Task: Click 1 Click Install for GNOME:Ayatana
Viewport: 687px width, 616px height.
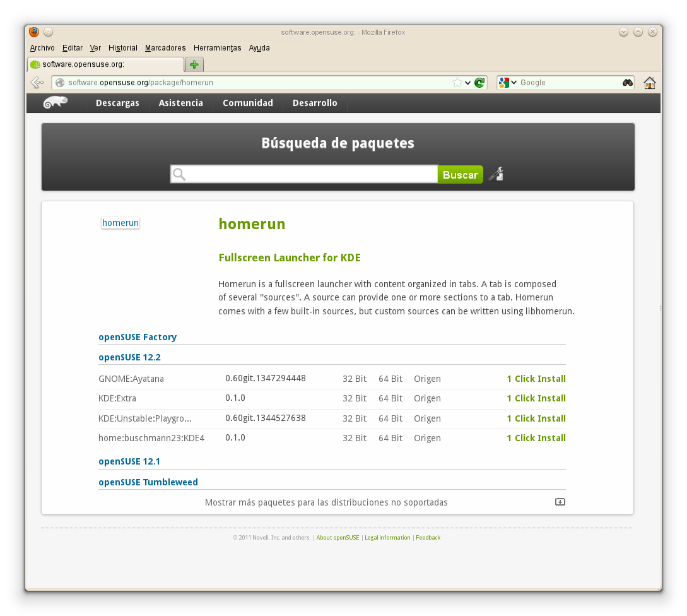Action: (536, 379)
